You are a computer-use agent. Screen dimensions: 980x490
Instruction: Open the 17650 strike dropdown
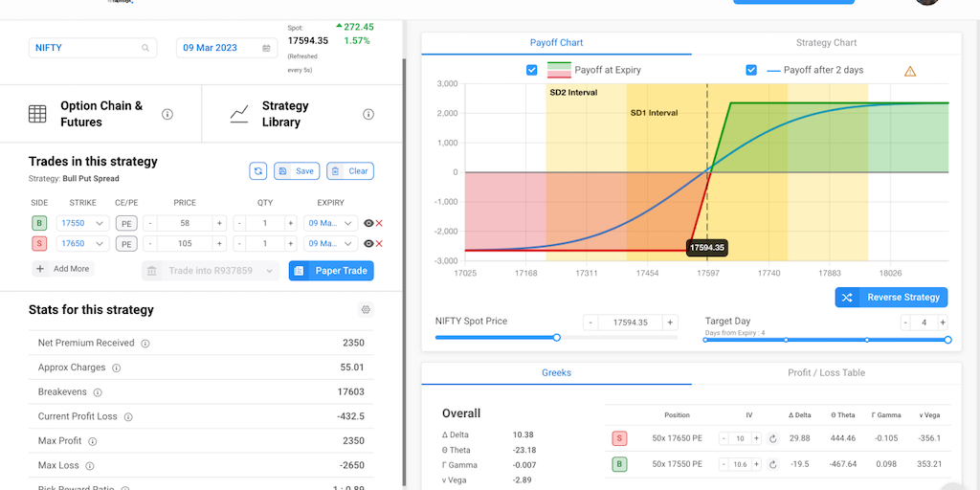(x=82, y=244)
